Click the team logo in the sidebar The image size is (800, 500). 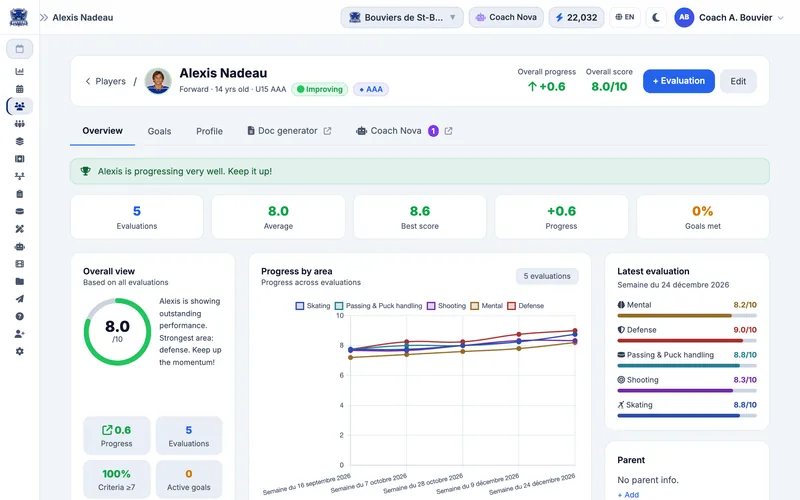pyautogui.click(x=19, y=17)
